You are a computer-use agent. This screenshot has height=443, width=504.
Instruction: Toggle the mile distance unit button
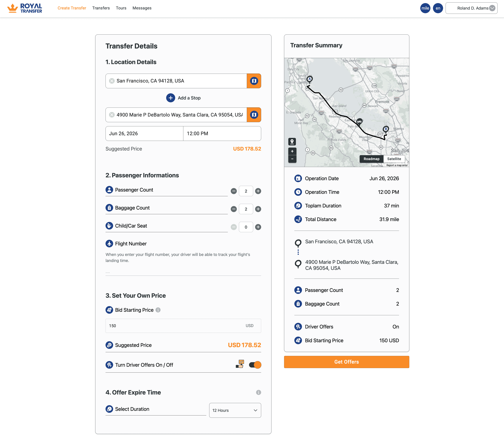pos(425,8)
